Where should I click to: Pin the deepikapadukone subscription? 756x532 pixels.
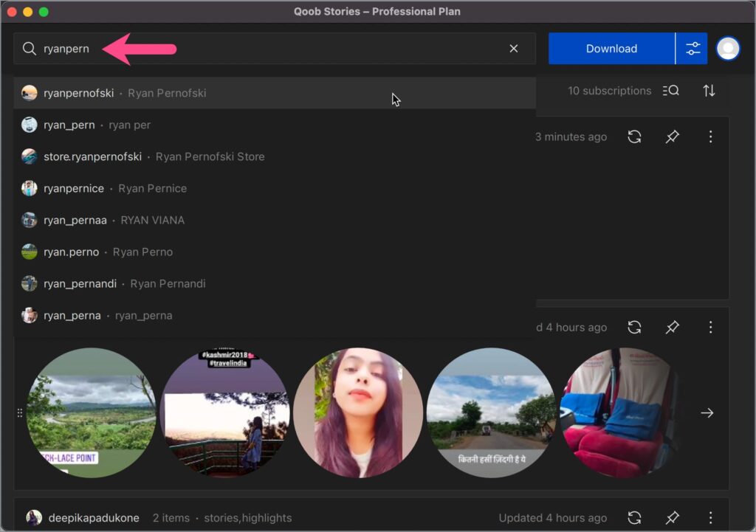click(x=672, y=518)
